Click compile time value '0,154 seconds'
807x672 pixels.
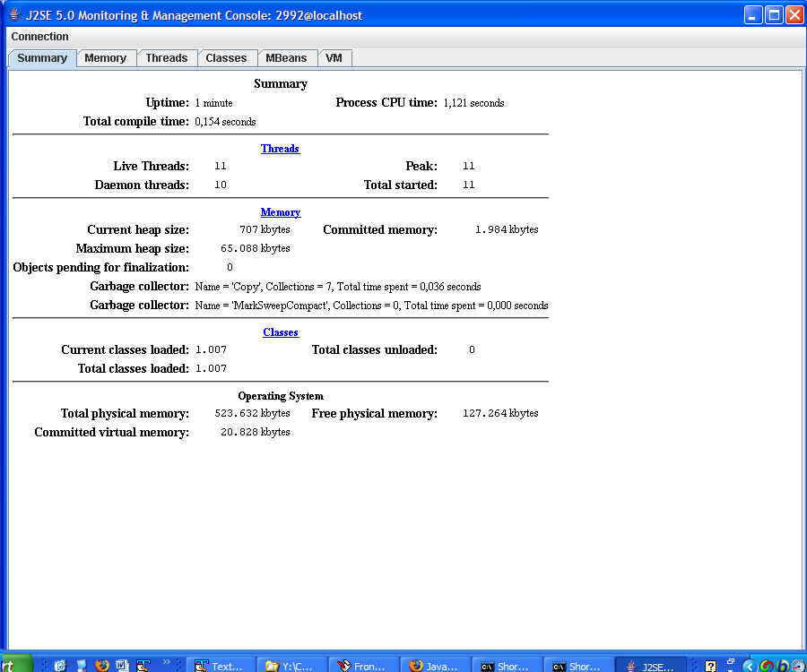click(x=225, y=122)
